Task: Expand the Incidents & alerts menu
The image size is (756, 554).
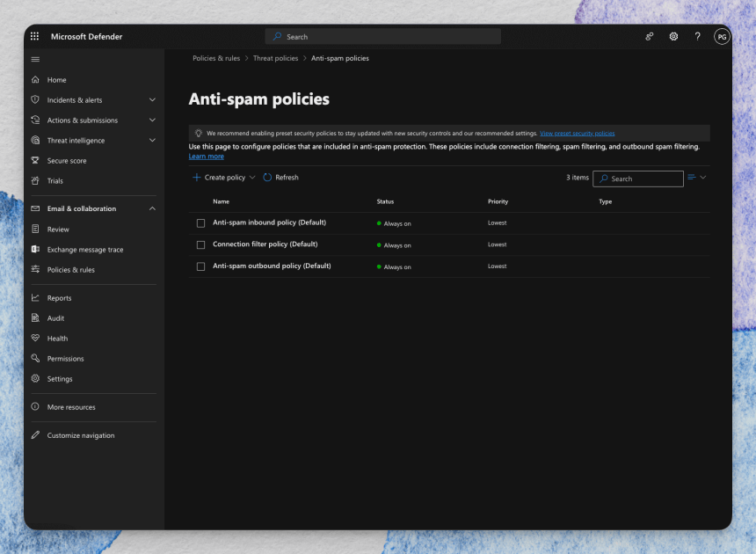Action: [150, 99]
